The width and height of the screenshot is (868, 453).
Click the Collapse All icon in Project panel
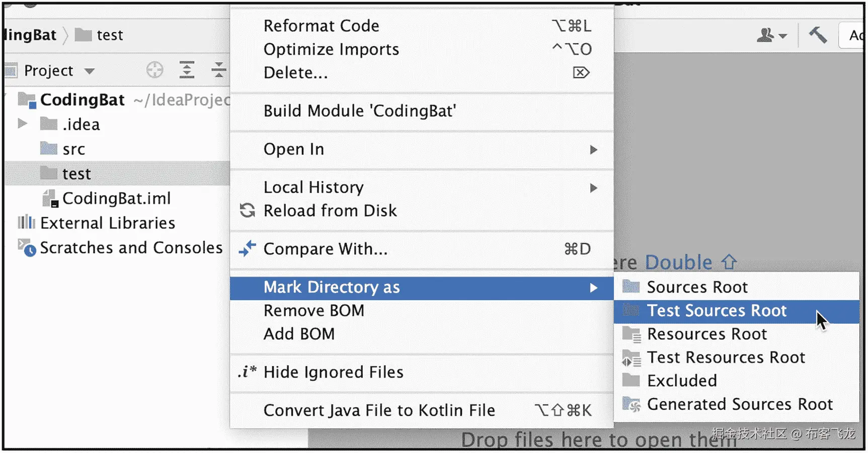[x=218, y=70]
